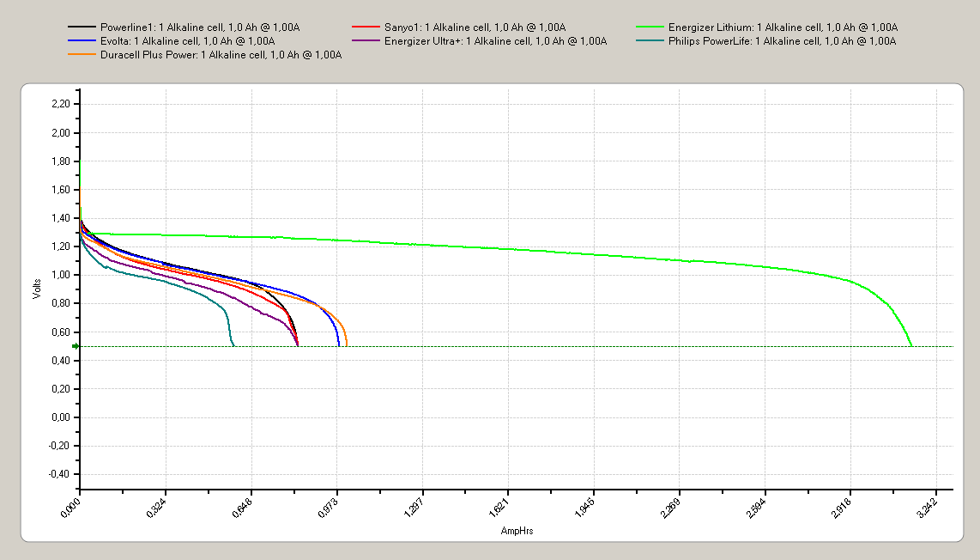Click the green cutoff voltage arrow marker
The width and height of the screenshot is (980, 560).
pyautogui.click(x=76, y=346)
